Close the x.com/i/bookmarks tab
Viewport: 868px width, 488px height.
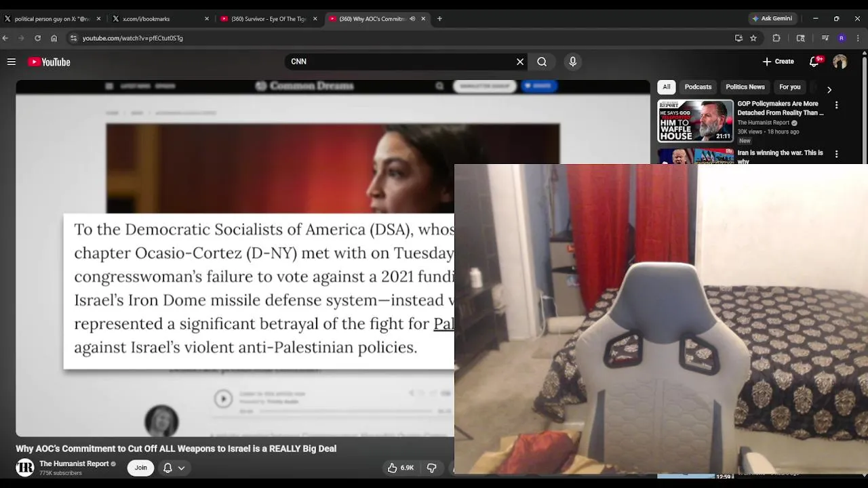pyautogui.click(x=207, y=19)
